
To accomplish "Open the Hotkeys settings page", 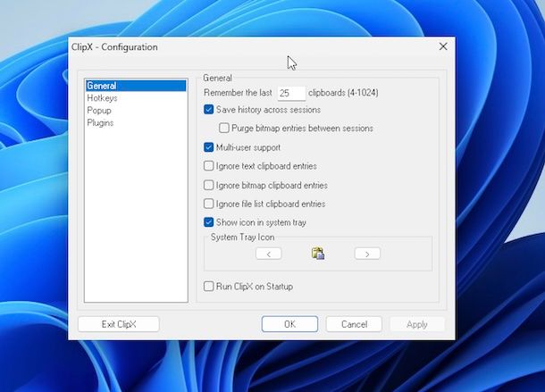I will tap(136, 98).
